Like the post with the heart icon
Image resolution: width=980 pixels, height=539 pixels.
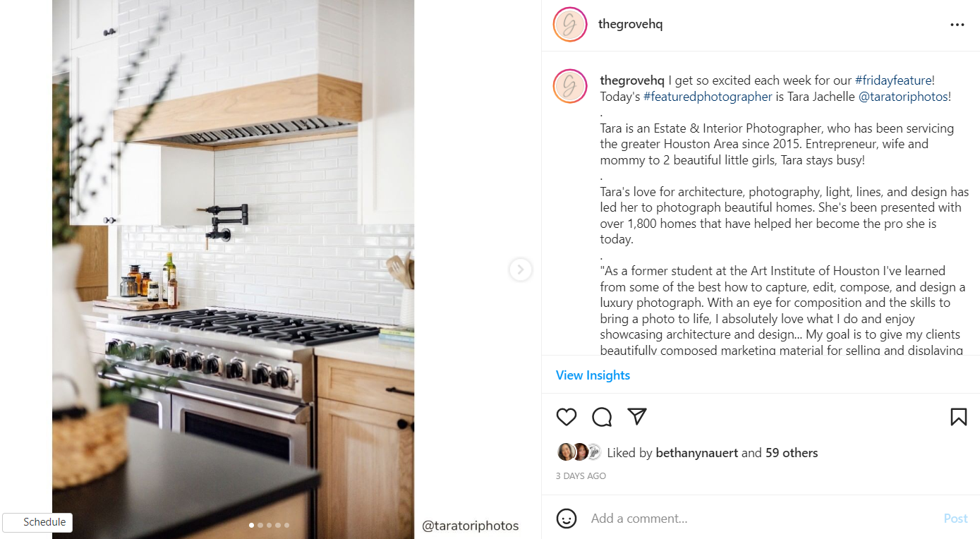coord(567,417)
